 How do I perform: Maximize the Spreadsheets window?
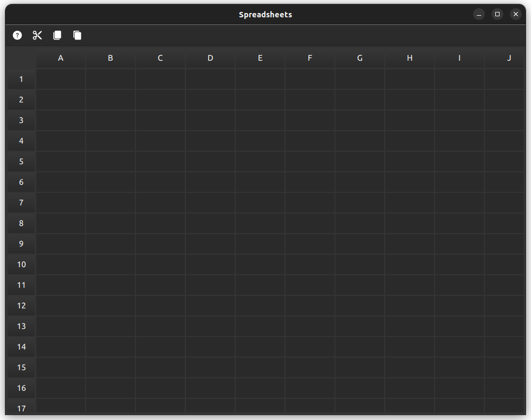tap(497, 14)
